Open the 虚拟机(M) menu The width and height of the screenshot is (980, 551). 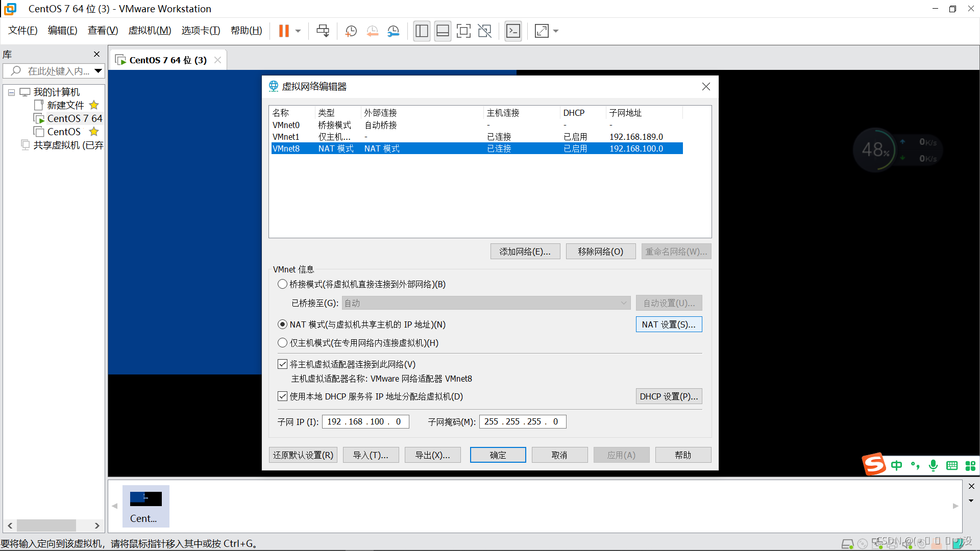point(150,31)
